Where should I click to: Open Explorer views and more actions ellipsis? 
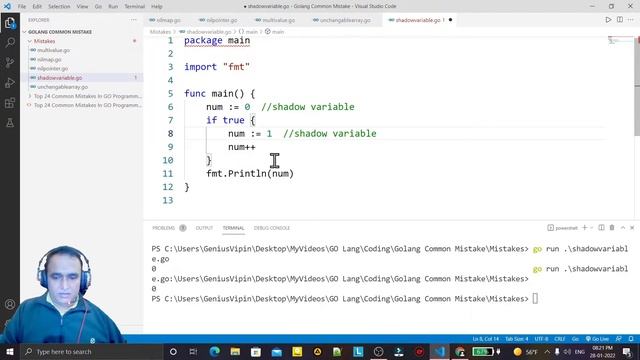pos(133,20)
